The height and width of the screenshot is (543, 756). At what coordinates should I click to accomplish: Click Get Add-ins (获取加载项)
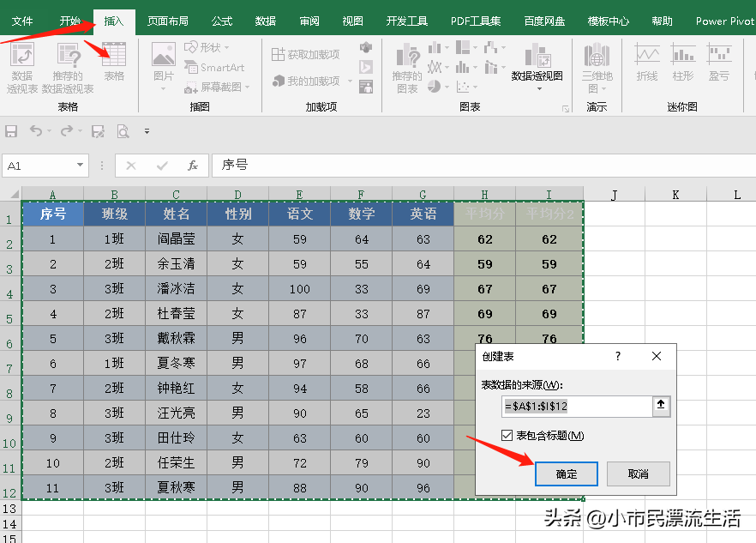306,54
